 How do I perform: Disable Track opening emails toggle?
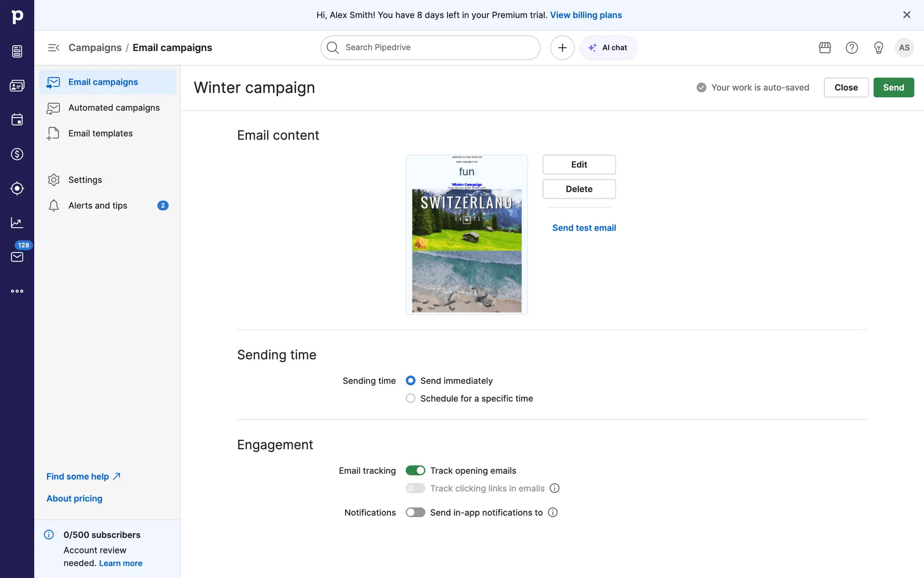coord(415,471)
